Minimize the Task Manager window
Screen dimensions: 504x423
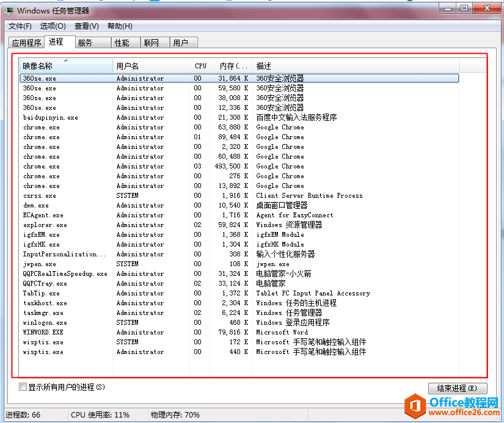449,9
